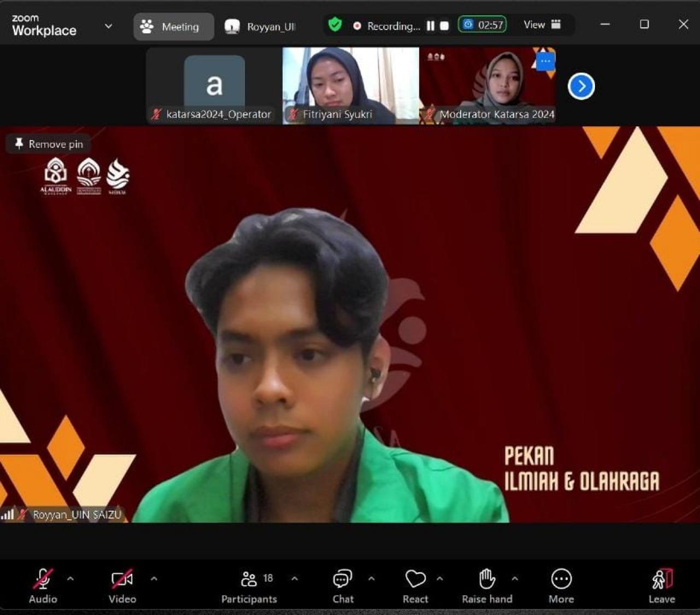Expand the Participants options arrow
This screenshot has height=615, width=700.
(x=295, y=578)
